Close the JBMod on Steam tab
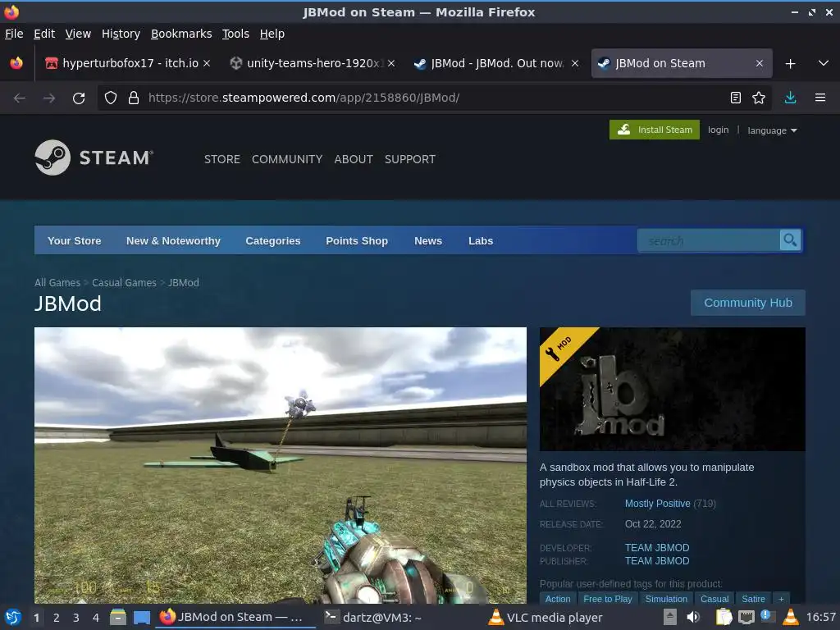840x630 pixels. tap(759, 63)
